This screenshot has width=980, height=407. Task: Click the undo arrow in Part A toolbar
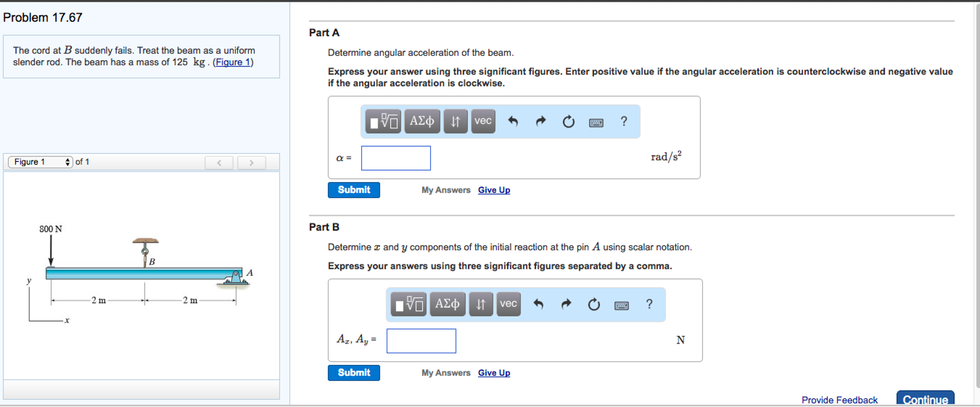point(513,122)
